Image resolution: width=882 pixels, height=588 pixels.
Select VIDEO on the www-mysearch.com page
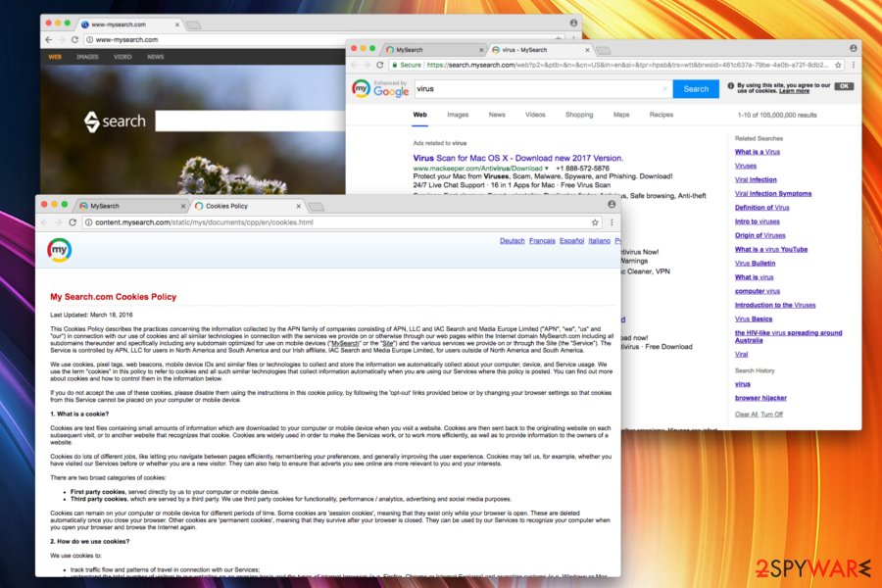coord(122,57)
